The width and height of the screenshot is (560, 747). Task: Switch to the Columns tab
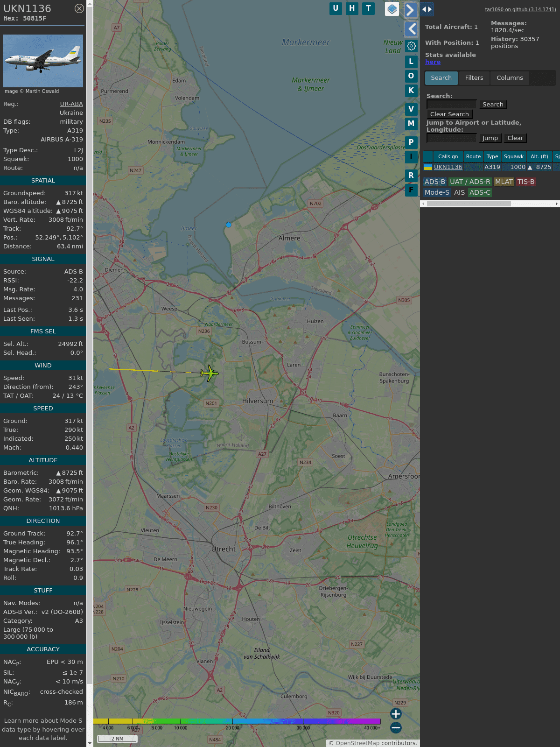coord(510,78)
